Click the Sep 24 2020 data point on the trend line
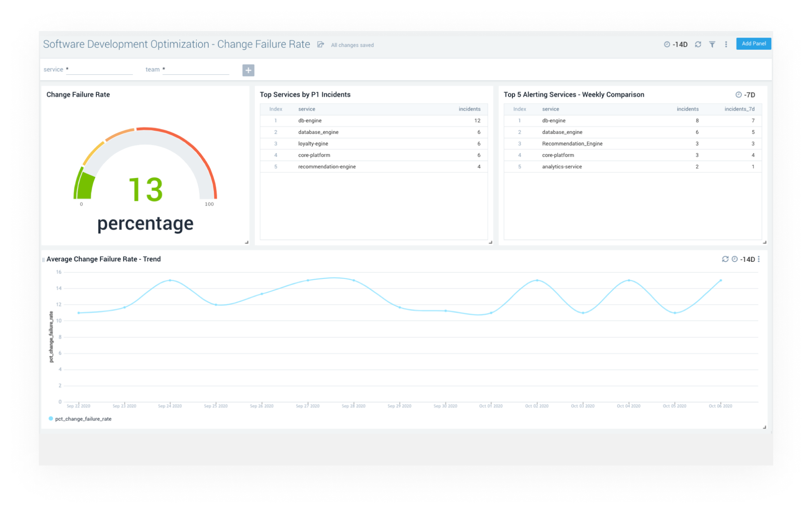The image size is (812, 512). tap(170, 280)
